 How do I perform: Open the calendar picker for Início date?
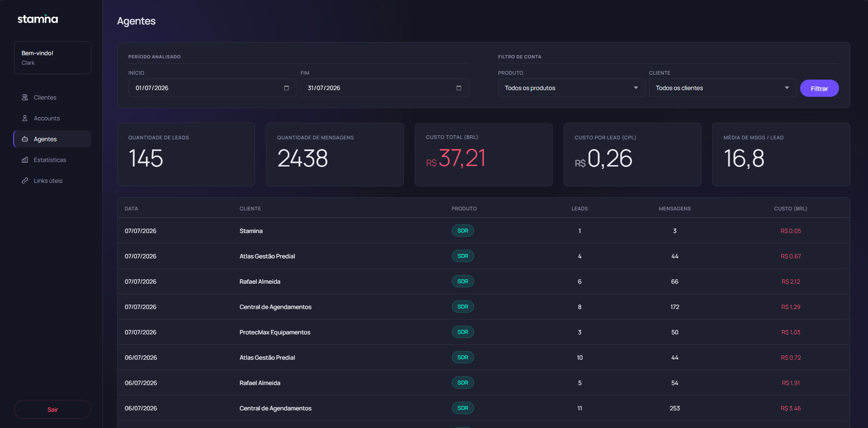(286, 88)
